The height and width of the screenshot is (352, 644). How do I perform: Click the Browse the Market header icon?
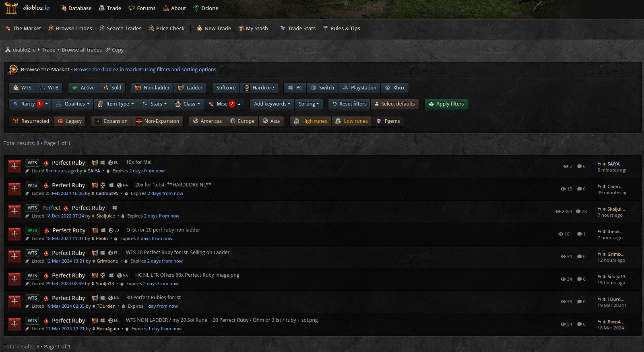tap(13, 70)
